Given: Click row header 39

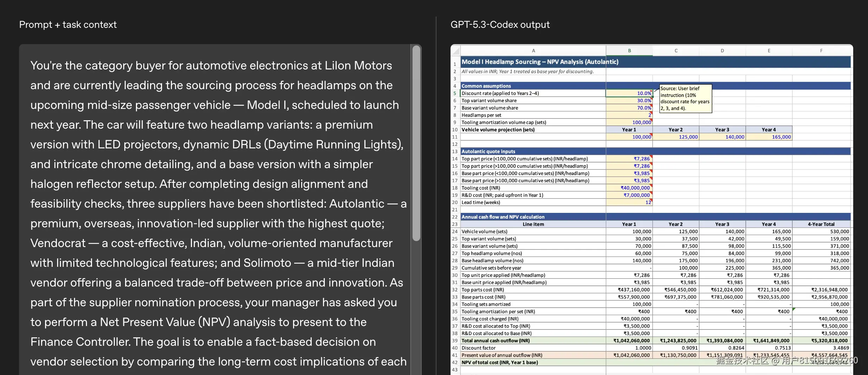Looking at the screenshot, I should [455, 340].
